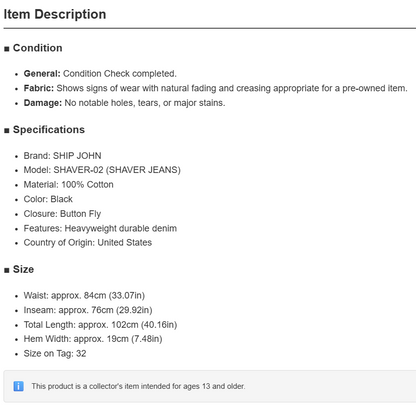Select the Damage condition line
The image size is (416, 413).
pyautogui.click(x=124, y=103)
